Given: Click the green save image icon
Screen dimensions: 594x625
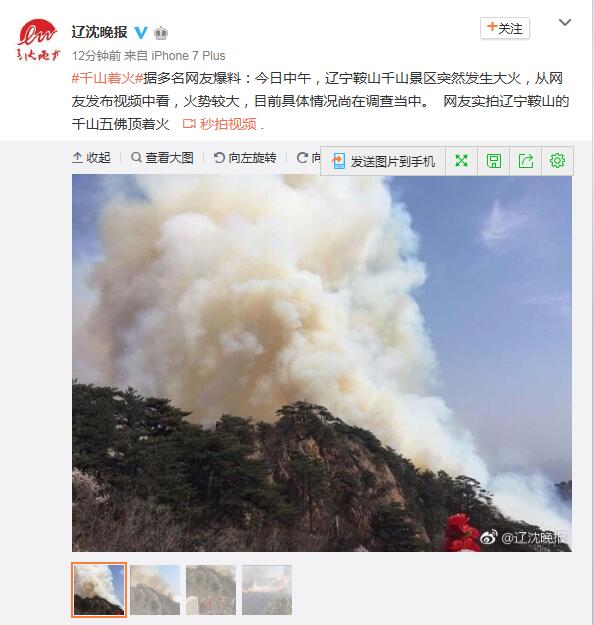Looking at the screenshot, I should click(x=494, y=161).
